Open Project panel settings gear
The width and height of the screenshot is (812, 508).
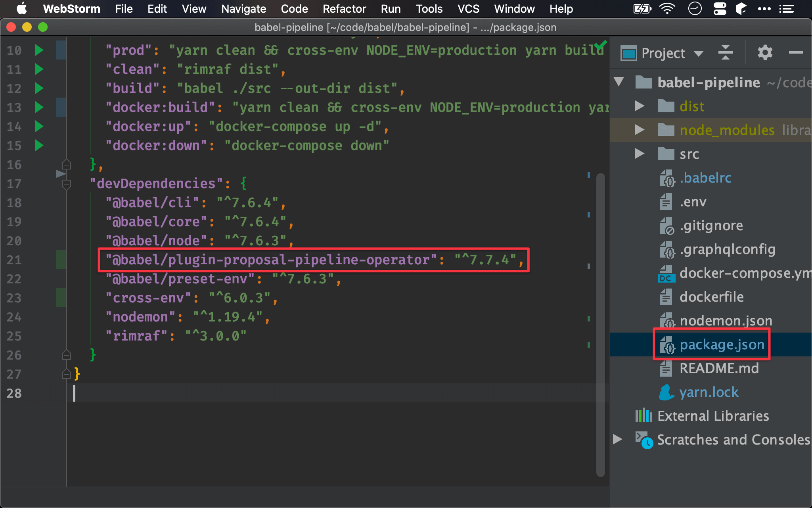[765, 52]
